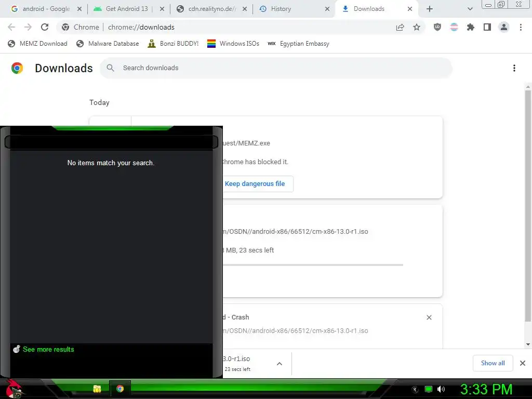Click the network monitor tray icon

point(429,390)
